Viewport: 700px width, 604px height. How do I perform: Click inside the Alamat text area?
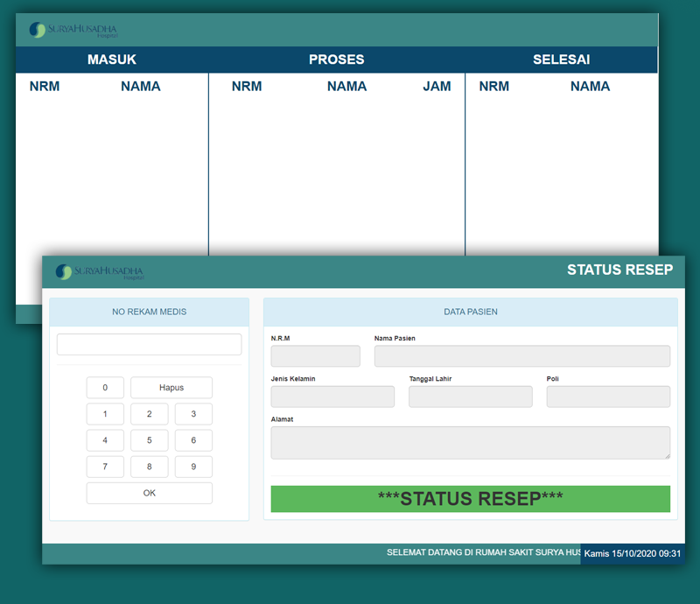(x=470, y=442)
